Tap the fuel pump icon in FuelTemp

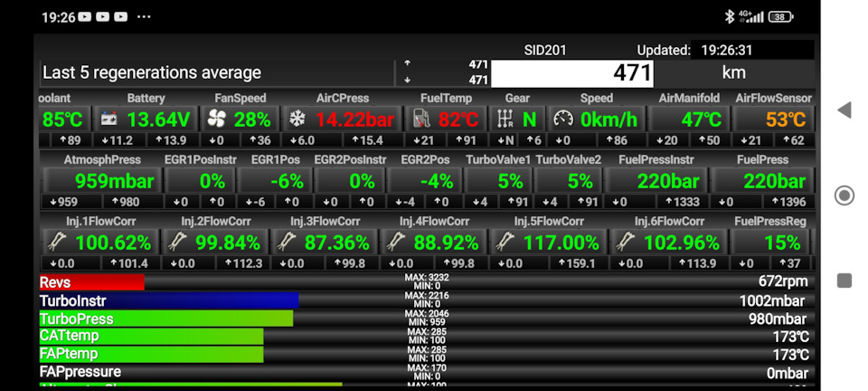pyautogui.click(x=420, y=119)
